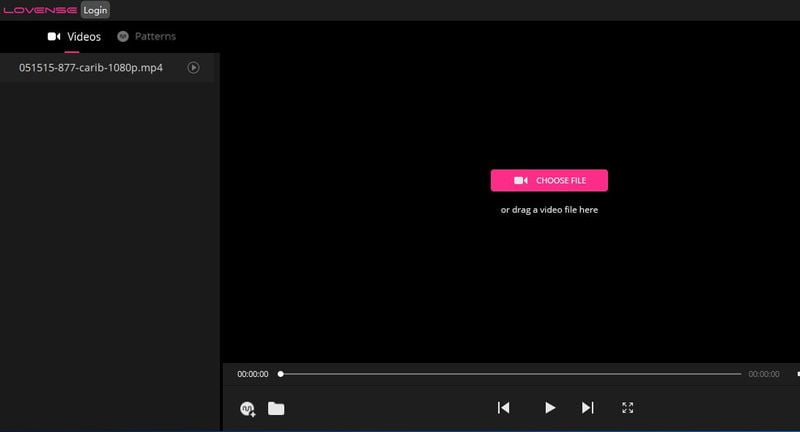Click the total duration time label
Viewport: 800px width, 432px height.
[x=764, y=374]
